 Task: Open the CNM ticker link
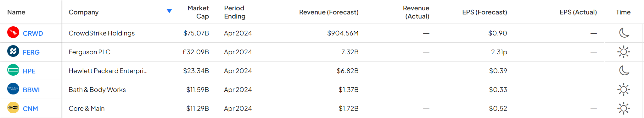tap(30, 109)
